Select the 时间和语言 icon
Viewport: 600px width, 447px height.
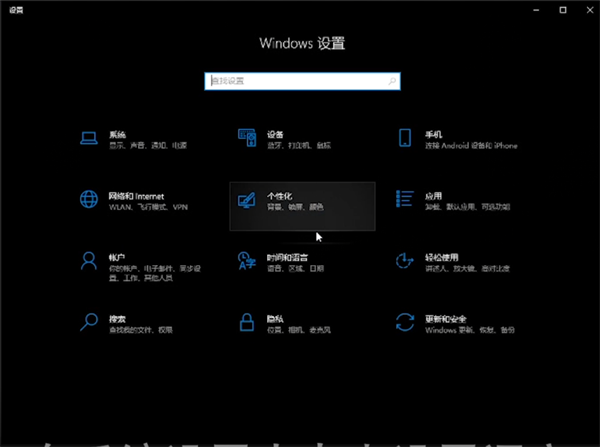tap(246, 262)
